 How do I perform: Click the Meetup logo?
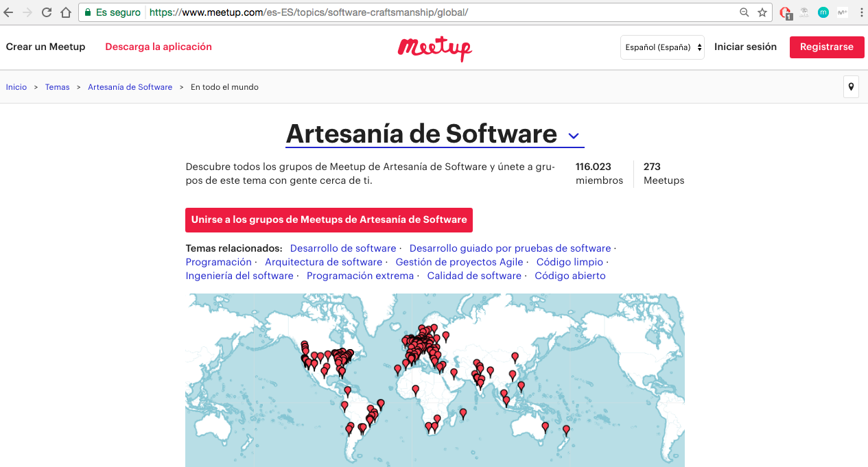tap(435, 48)
